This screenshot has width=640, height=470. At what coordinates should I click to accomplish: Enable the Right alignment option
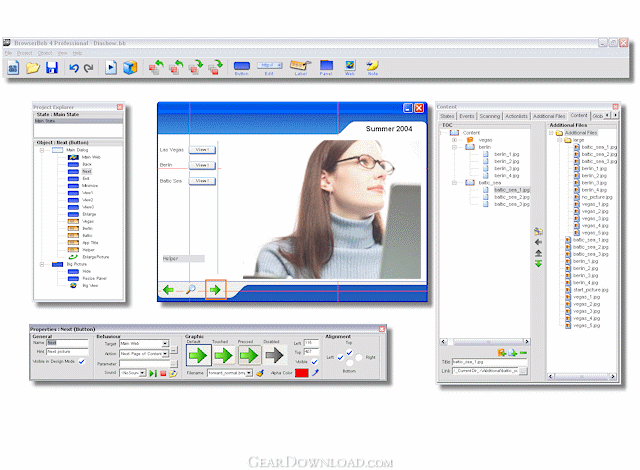(359, 357)
